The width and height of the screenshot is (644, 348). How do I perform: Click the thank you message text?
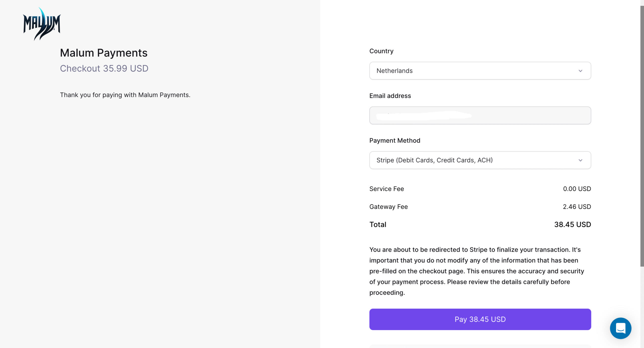coord(125,95)
